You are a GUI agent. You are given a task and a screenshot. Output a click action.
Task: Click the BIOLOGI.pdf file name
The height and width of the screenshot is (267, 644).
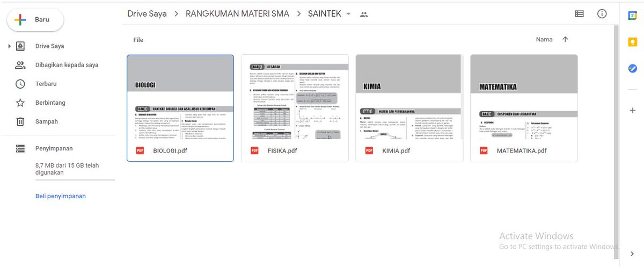pos(170,150)
